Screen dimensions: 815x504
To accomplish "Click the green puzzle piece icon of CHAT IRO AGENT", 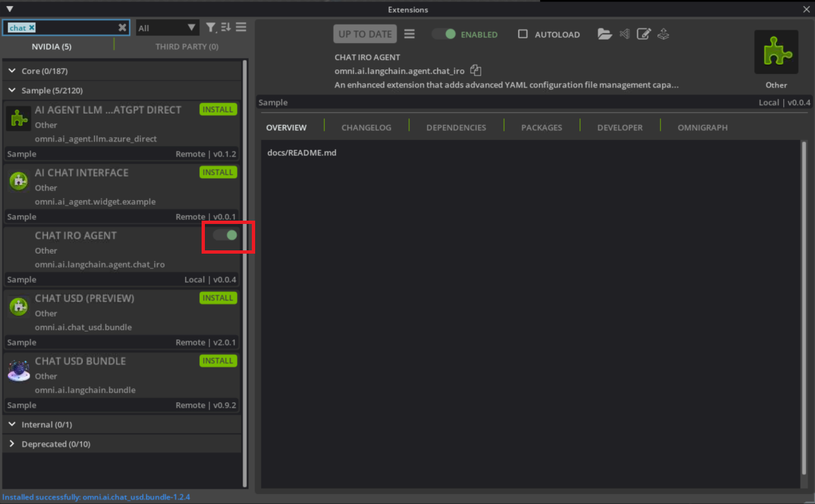I will [x=776, y=51].
